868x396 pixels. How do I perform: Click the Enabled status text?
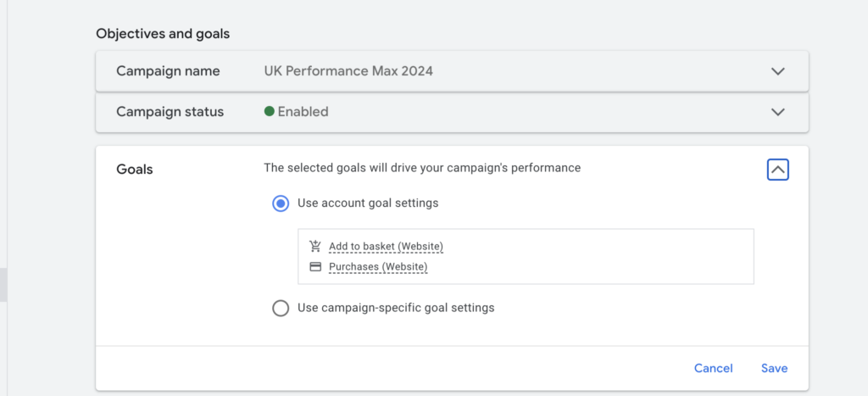click(303, 112)
